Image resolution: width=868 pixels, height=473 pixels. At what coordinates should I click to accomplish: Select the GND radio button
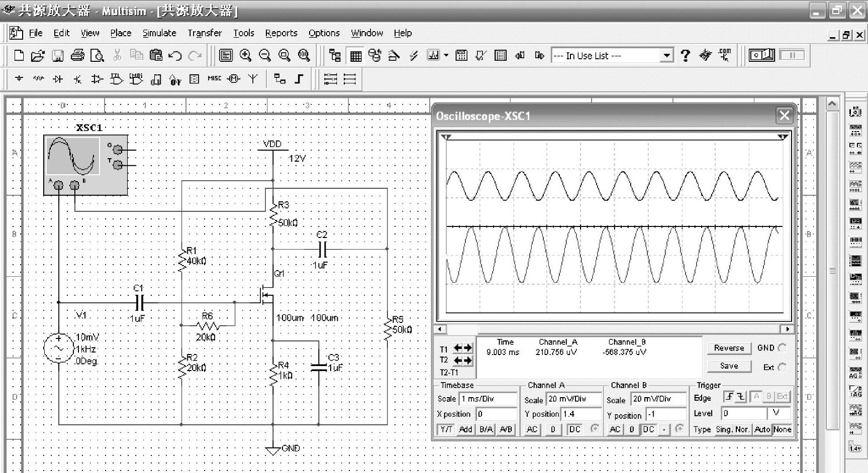[782, 347]
